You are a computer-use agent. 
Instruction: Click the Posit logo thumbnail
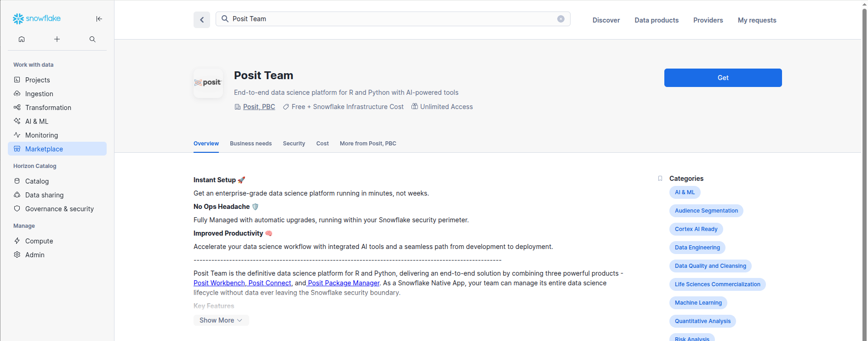click(208, 83)
